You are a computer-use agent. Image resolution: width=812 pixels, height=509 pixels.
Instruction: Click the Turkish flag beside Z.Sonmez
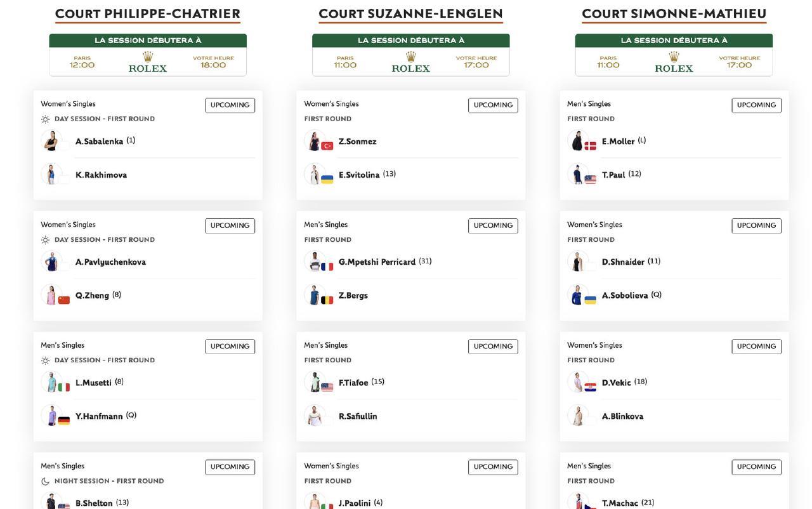(x=327, y=146)
